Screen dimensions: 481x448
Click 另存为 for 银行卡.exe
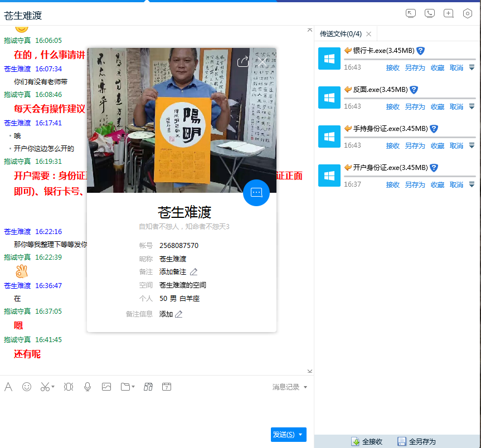[415, 68]
